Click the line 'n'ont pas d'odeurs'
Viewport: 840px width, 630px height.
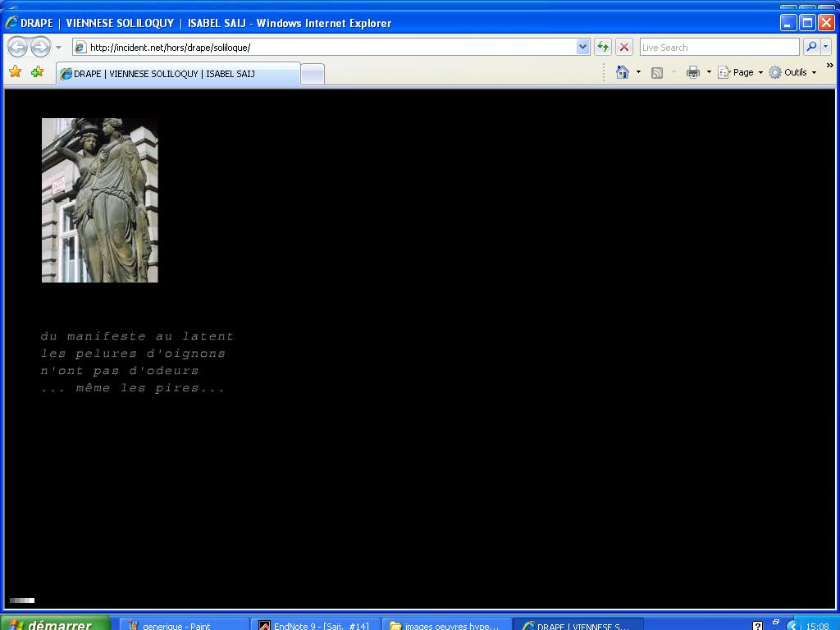pos(120,371)
